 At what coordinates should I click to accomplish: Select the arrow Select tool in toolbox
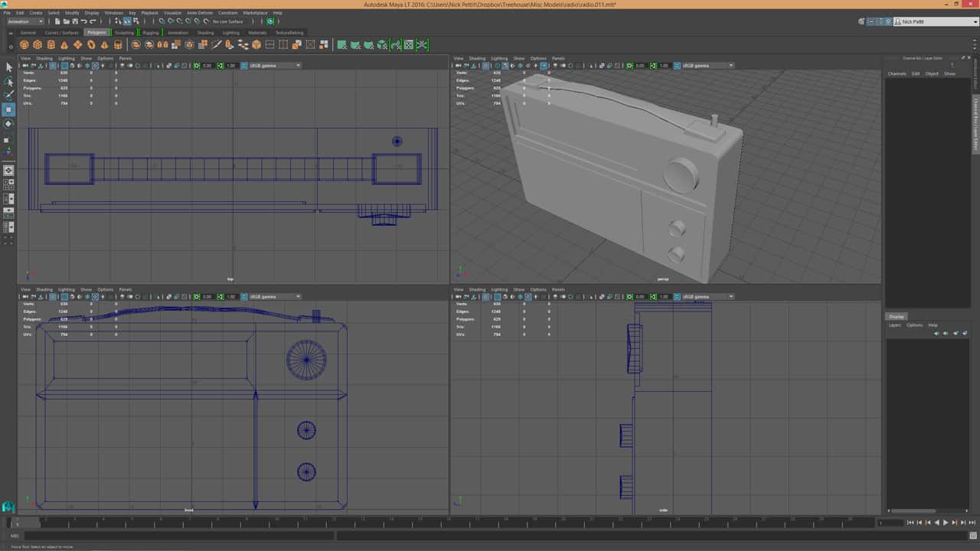8,67
